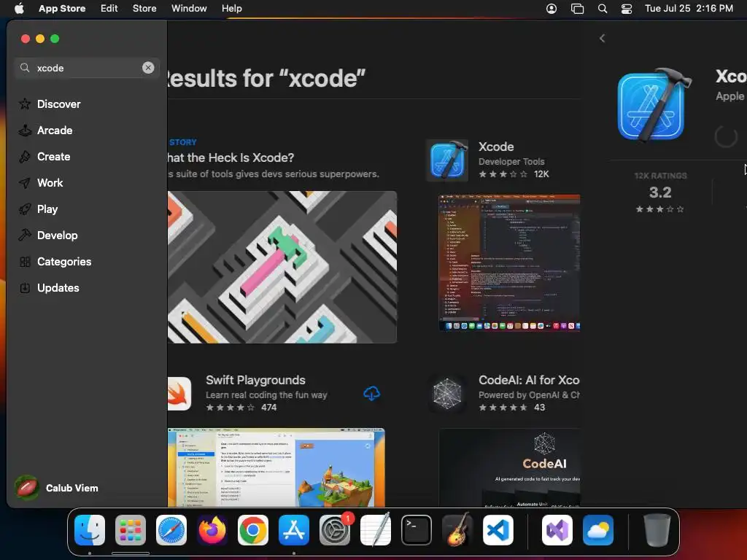Viewport: 747px width, 560px height.
Task: Click the back chevron in the detail pane
Action: [602, 38]
